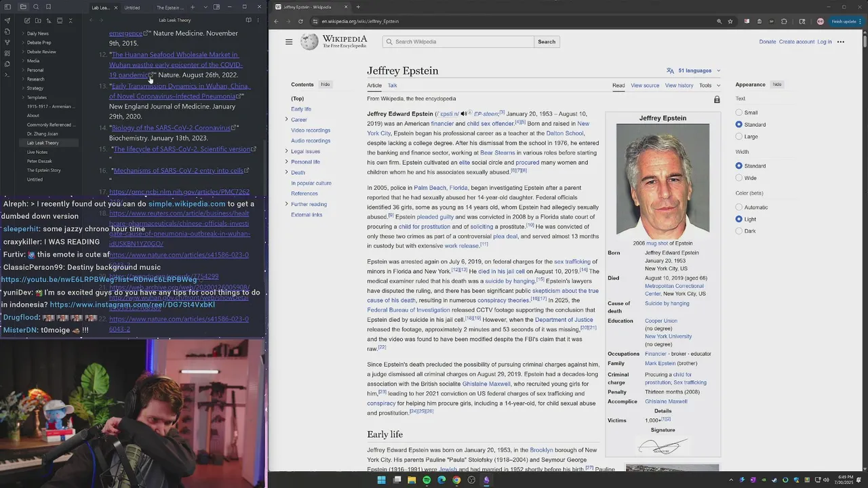Click Wikipedia Search button
This screenshot has height=488, width=868.
coord(547,42)
